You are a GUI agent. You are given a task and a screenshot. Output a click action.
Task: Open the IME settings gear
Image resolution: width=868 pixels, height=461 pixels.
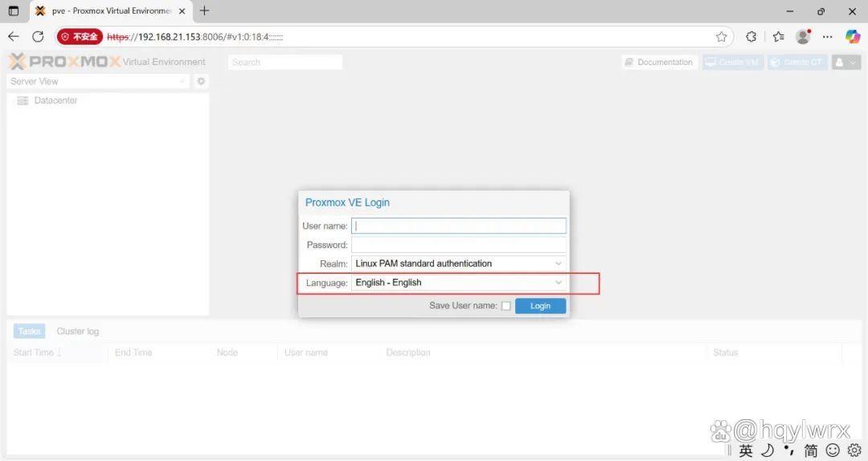854,450
